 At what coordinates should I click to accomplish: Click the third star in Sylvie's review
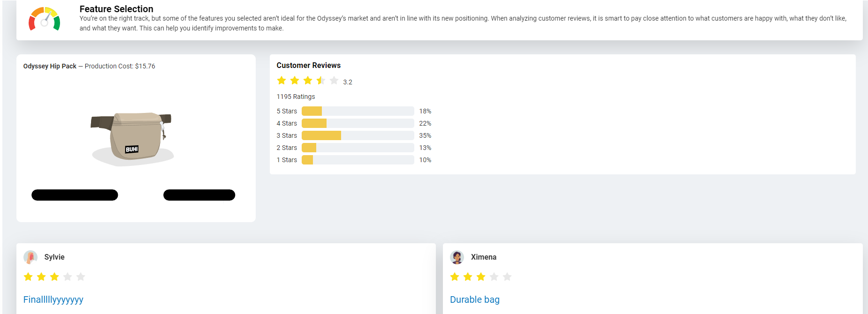(x=54, y=277)
